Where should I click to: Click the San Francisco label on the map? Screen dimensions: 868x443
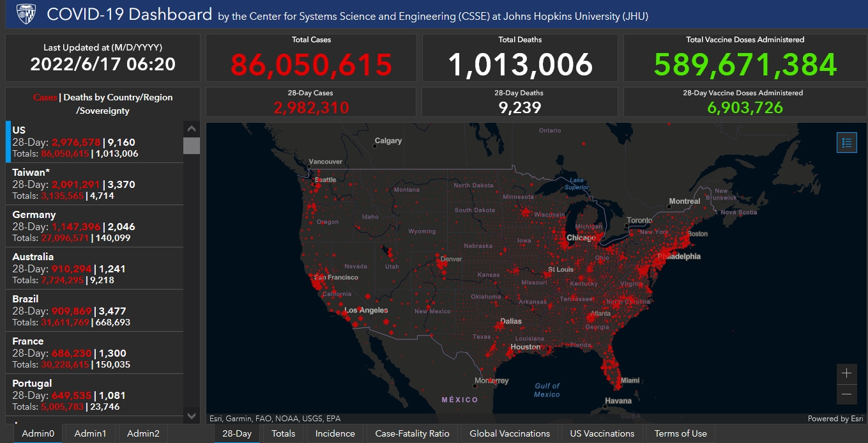click(x=335, y=277)
